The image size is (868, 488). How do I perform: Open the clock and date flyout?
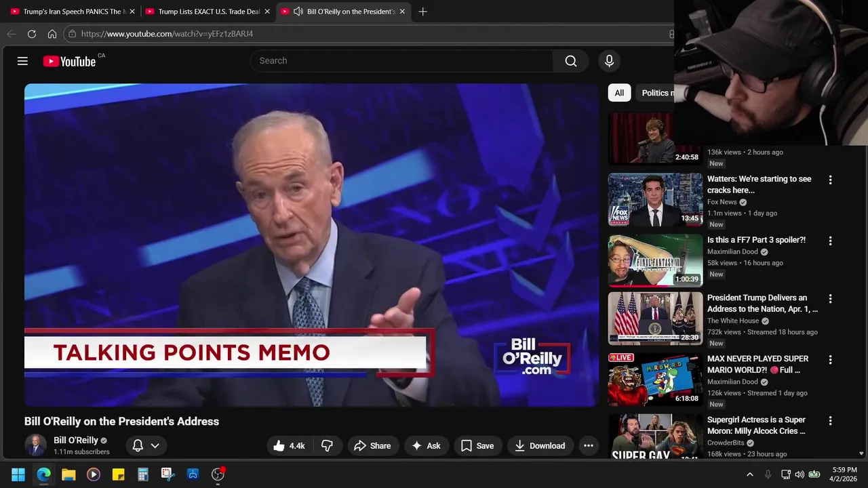845,474
